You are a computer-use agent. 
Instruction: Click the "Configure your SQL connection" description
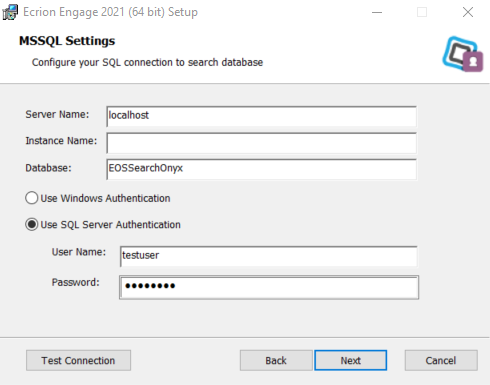point(147,63)
